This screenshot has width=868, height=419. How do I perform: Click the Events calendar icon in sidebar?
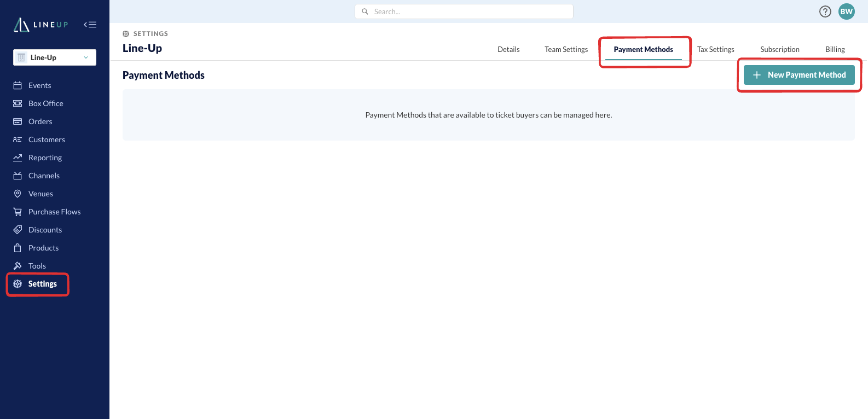[x=18, y=85]
